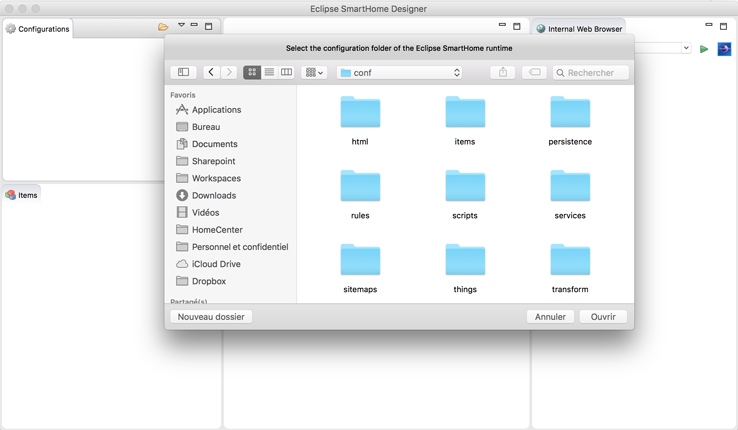738x430 pixels.
Task: Maximize the Configurations panel
Action: pyautogui.click(x=209, y=26)
